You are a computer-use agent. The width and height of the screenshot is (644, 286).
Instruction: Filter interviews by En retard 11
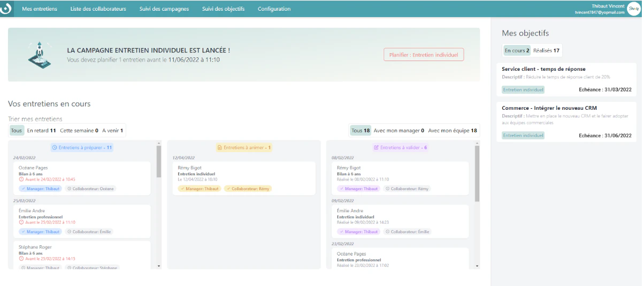[x=42, y=130]
